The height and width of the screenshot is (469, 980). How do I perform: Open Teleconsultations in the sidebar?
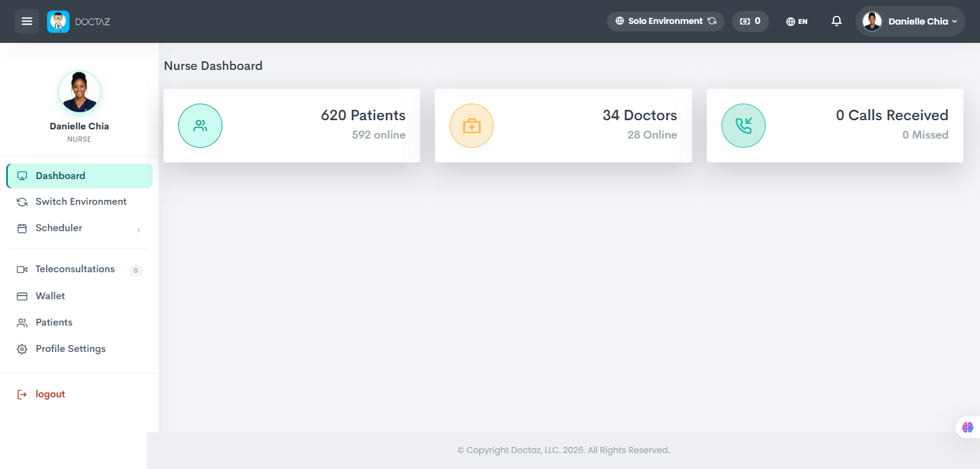click(80, 269)
